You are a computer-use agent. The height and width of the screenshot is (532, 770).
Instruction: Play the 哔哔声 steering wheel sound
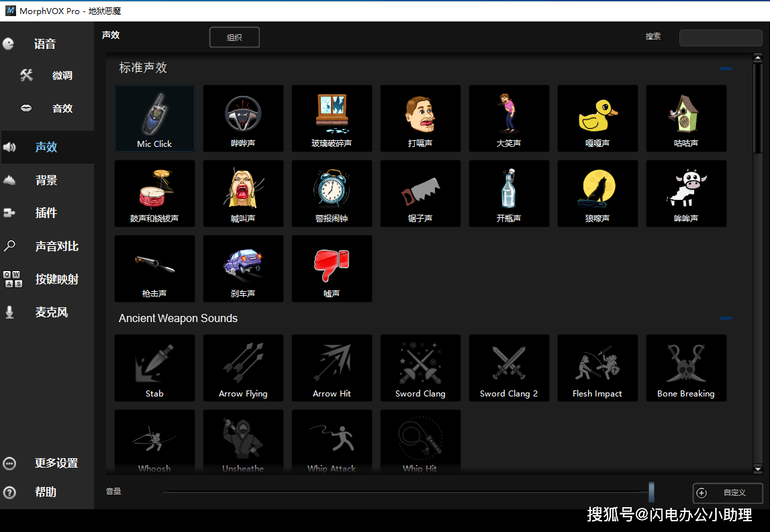tap(243, 118)
